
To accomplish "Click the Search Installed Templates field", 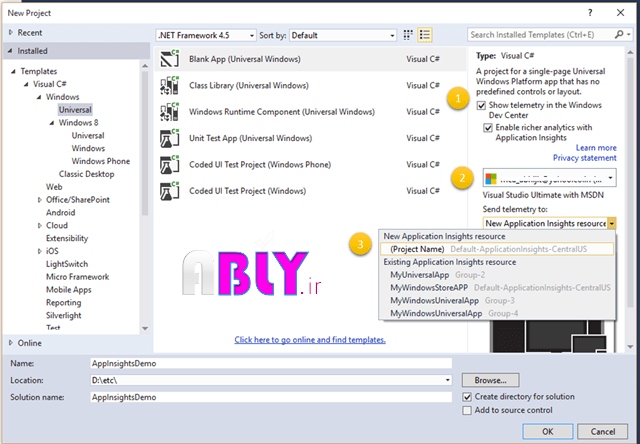I will point(541,35).
